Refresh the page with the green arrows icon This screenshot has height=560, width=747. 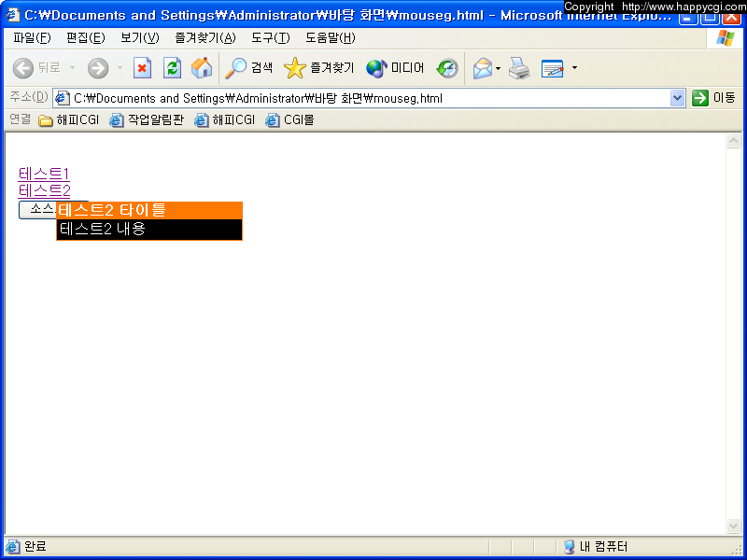pos(172,68)
